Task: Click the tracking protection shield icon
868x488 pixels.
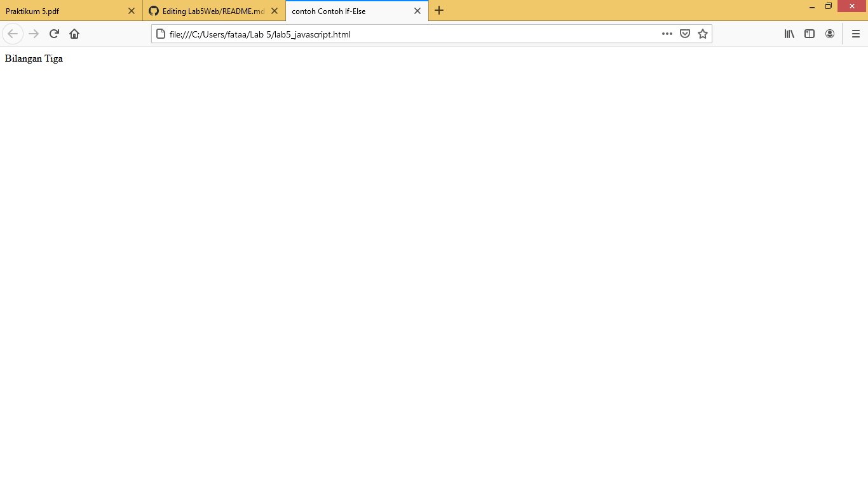Action: click(684, 34)
